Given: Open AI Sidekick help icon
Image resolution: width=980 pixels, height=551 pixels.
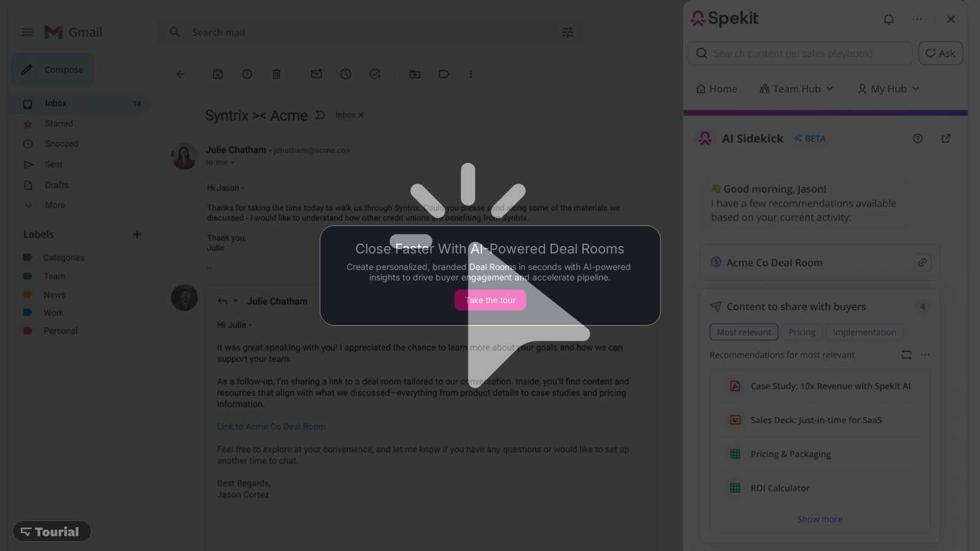Looking at the screenshot, I should coord(918,138).
